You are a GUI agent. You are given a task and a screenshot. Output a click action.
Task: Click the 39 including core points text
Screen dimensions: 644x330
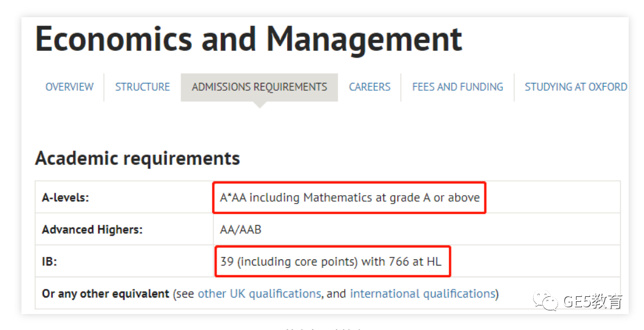click(331, 261)
